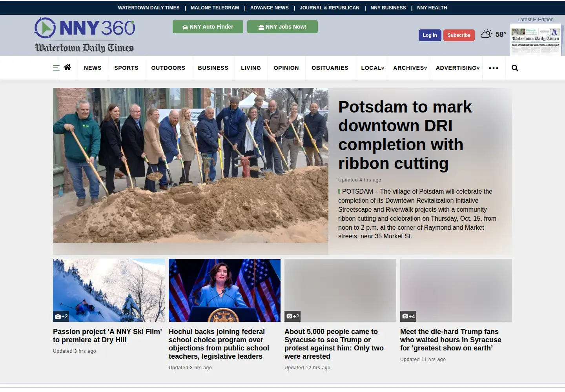Show more sections via three-dots icon
The width and height of the screenshot is (565, 392).
[494, 68]
